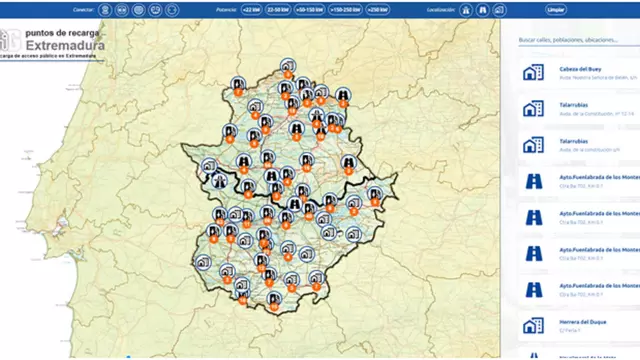The width and height of the screenshot is (640, 360).
Task: Click the first Ayto. Fuenlabrada de los Montes road icon
Action: pos(533,181)
